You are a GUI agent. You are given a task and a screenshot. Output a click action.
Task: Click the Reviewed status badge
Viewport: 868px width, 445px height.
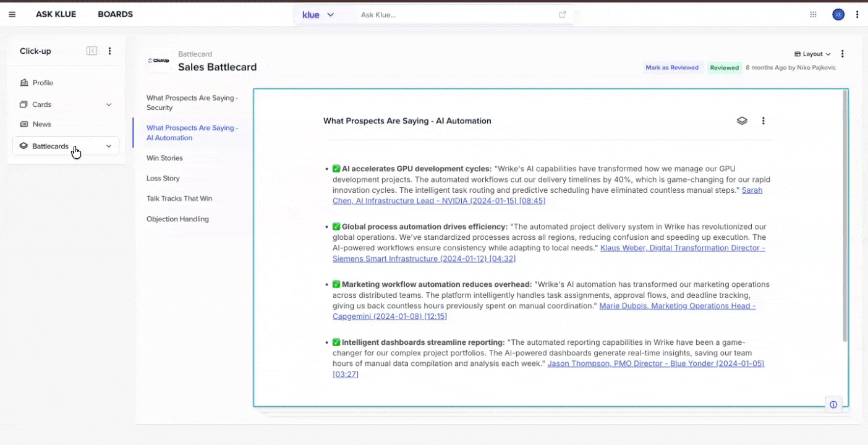(725, 68)
